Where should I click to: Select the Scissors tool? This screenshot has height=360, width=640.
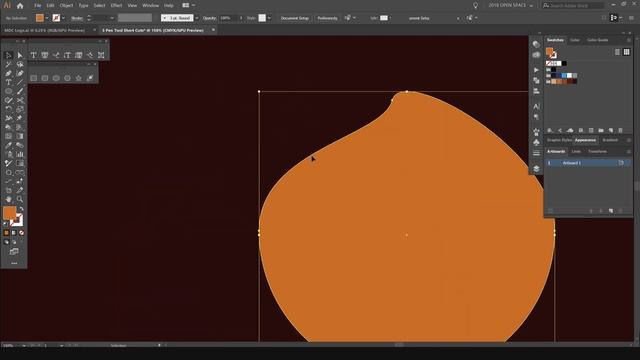[20, 100]
